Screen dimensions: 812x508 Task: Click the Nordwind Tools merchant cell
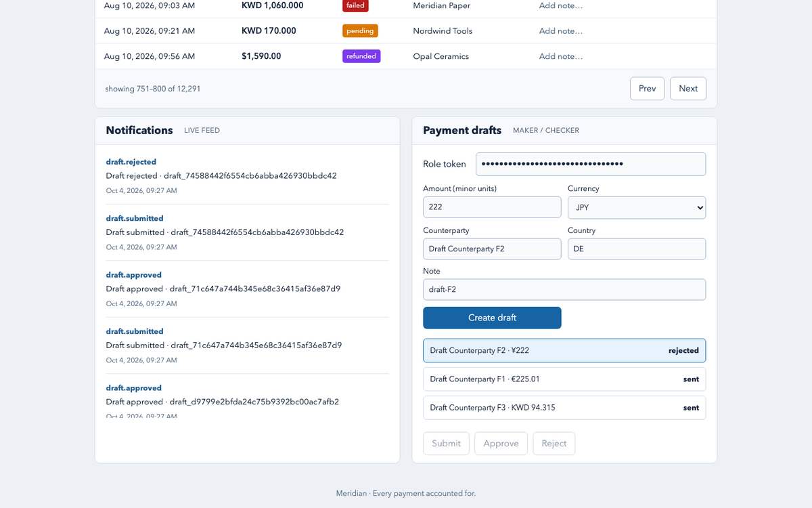coord(443,31)
